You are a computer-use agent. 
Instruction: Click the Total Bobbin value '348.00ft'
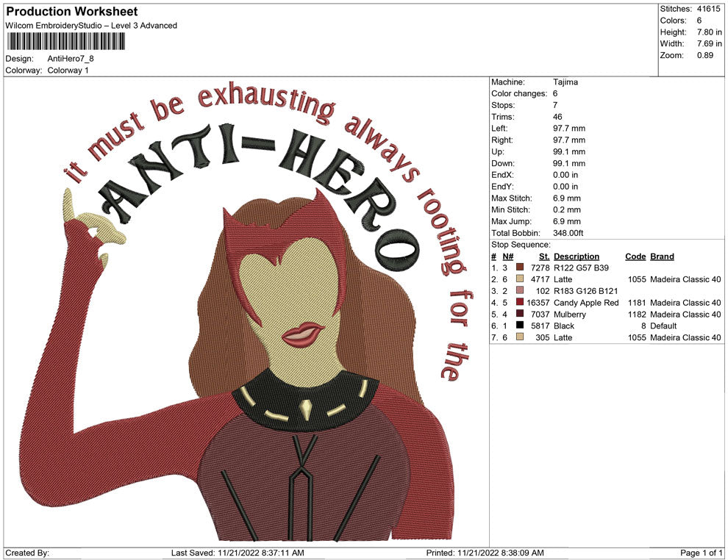tap(568, 233)
